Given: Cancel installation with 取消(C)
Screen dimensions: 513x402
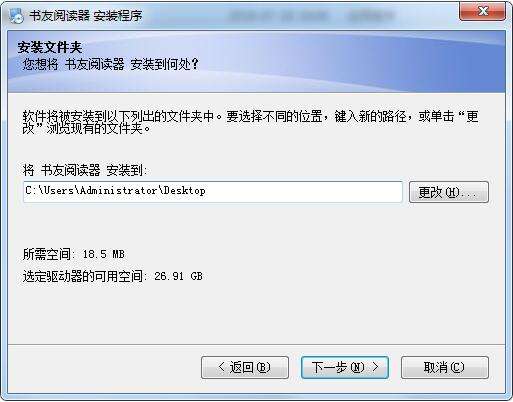Looking at the screenshot, I should point(445,367).
